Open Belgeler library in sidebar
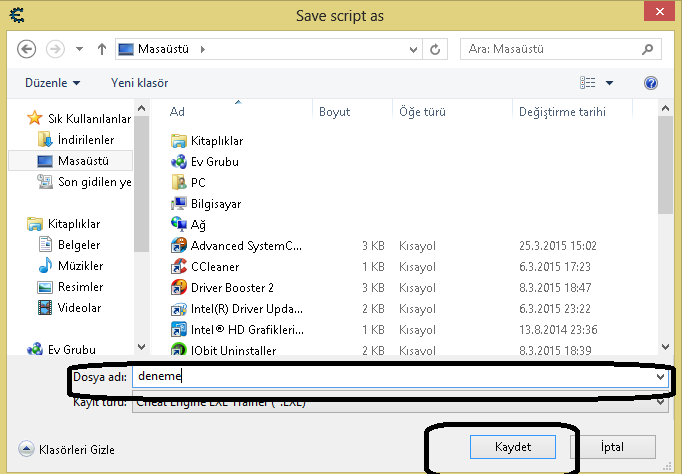 [70, 244]
